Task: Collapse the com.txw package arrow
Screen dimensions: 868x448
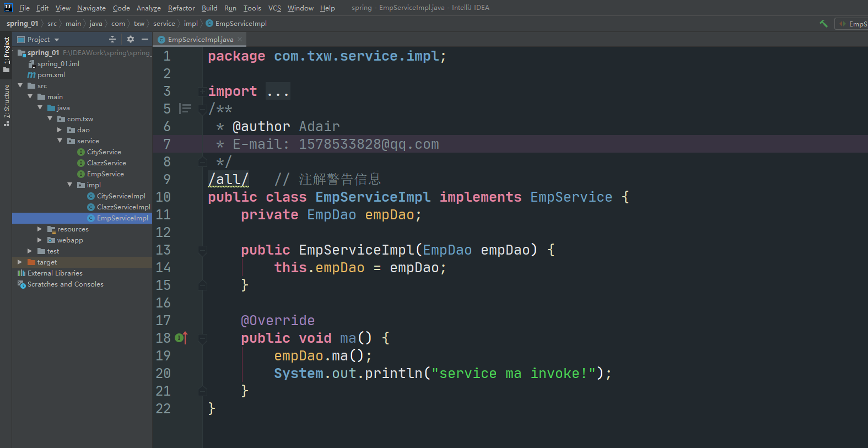Action: click(x=50, y=118)
